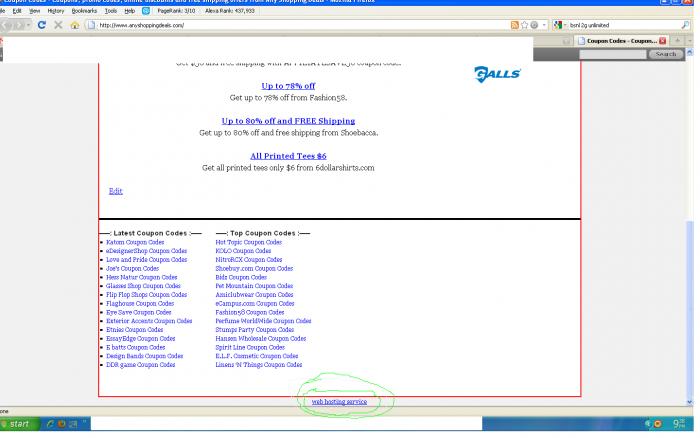Image resolution: width=700 pixels, height=438 pixels.
Task: Open the Bookmarks menu
Action: [84, 11]
